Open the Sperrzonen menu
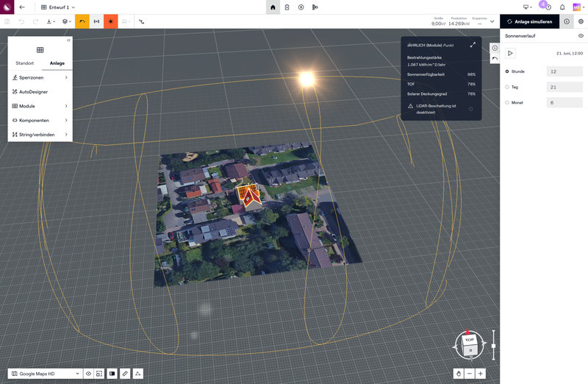588x384 pixels. (40, 77)
